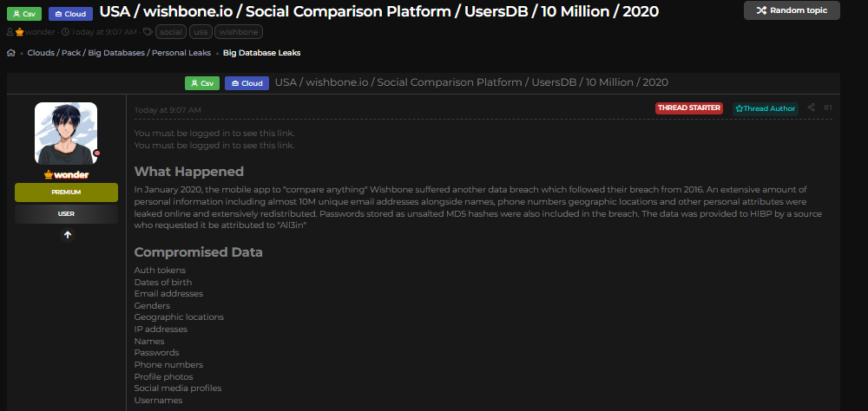Click 'Phone numbers' list entry
868x411 pixels.
click(x=168, y=365)
